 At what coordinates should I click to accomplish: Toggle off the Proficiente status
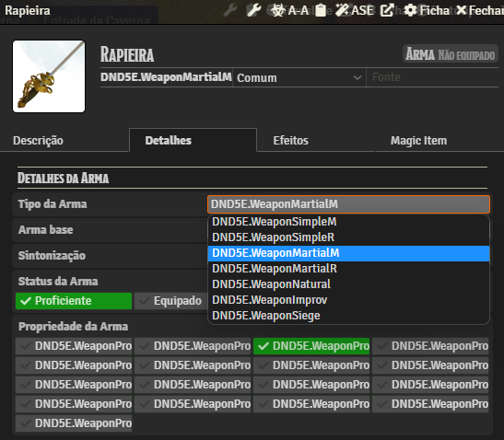[74, 301]
